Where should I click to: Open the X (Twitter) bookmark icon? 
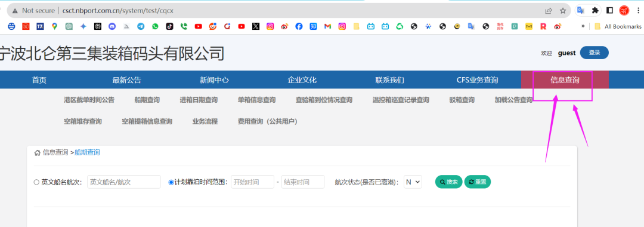click(256, 26)
